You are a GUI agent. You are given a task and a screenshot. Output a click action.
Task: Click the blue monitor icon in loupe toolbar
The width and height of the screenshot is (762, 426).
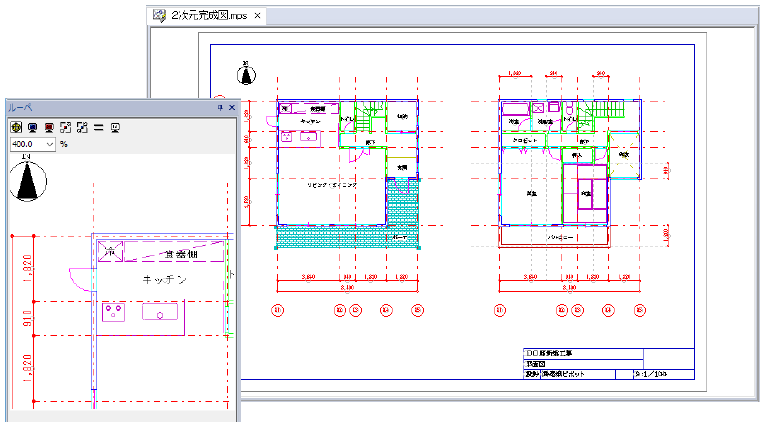point(32,127)
